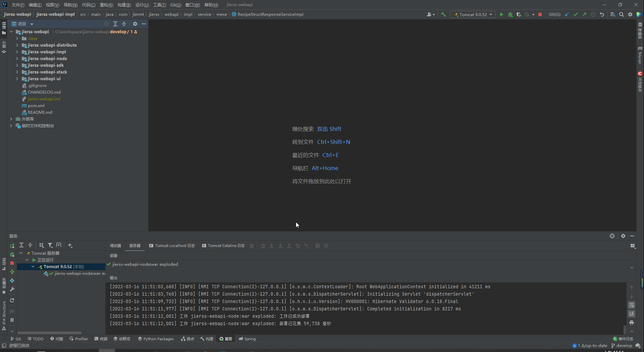Image resolution: width=644 pixels, height=352 pixels.
Task: Hide the Project panel with the minus icon
Action: (144, 24)
